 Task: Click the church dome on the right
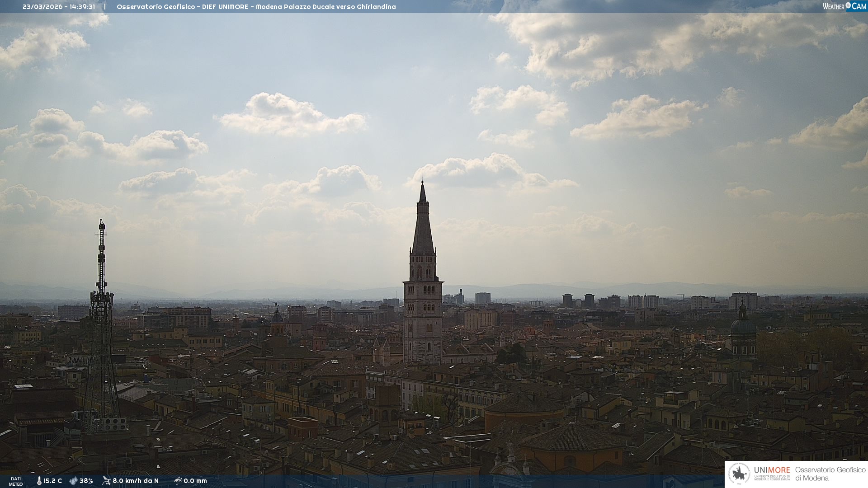pos(743,325)
